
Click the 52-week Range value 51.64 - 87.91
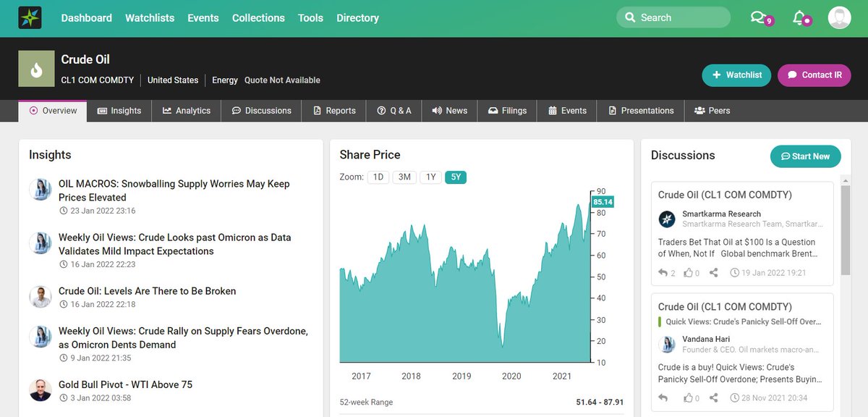pyautogui.click(x=600, y=402)
